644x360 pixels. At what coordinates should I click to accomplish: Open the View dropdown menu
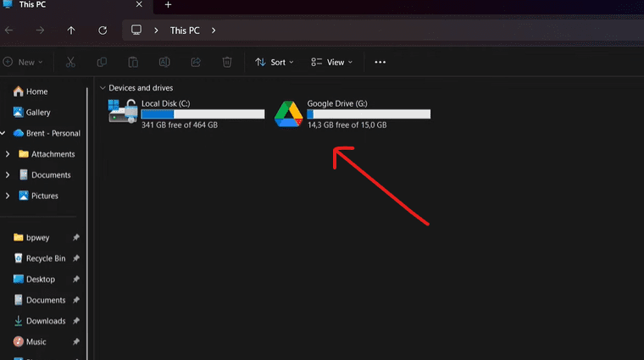click(331, 62)
